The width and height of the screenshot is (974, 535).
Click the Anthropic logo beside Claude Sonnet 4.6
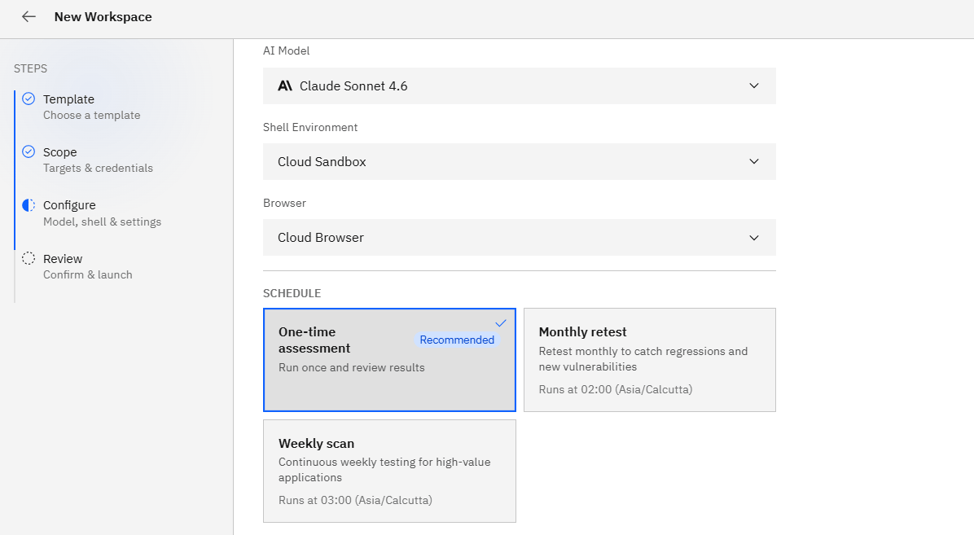pos(284,86)
